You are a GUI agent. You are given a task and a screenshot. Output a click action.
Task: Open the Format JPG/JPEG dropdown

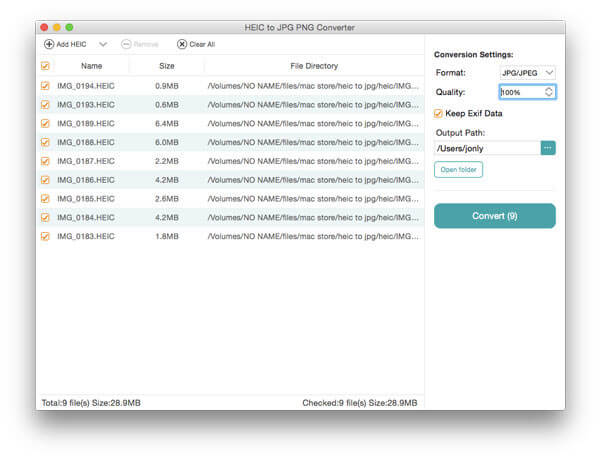[x=527, y=72]
